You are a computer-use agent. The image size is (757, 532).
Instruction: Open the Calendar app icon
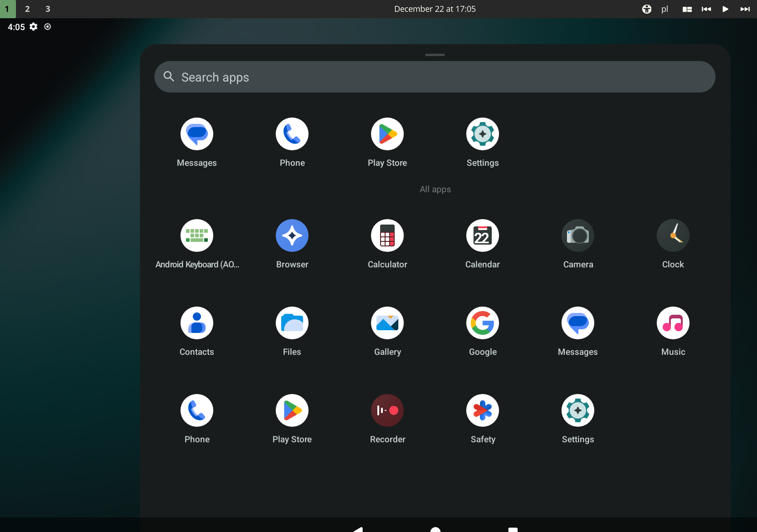click(x=482, y=236)
